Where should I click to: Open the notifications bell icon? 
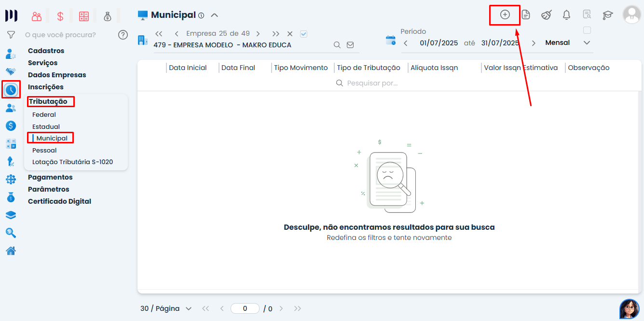click(x=566, y=15)
